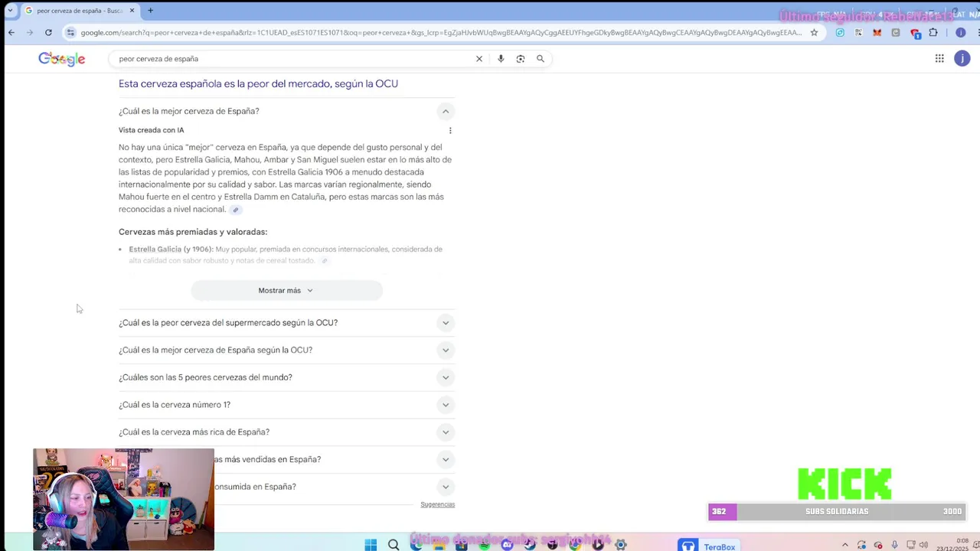
Task: Reload the page with the refresh icon
Action: 48,32
